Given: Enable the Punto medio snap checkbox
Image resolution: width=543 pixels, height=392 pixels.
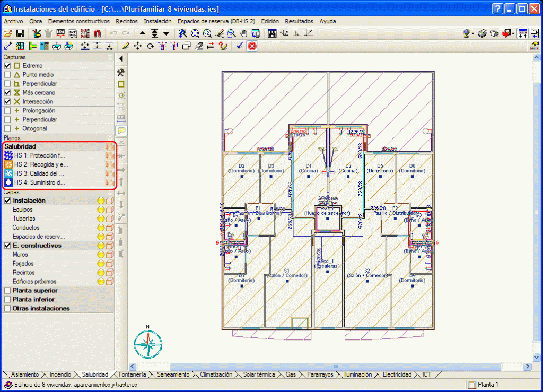Looking at the screenshot, I should click(x=7, y=75).
